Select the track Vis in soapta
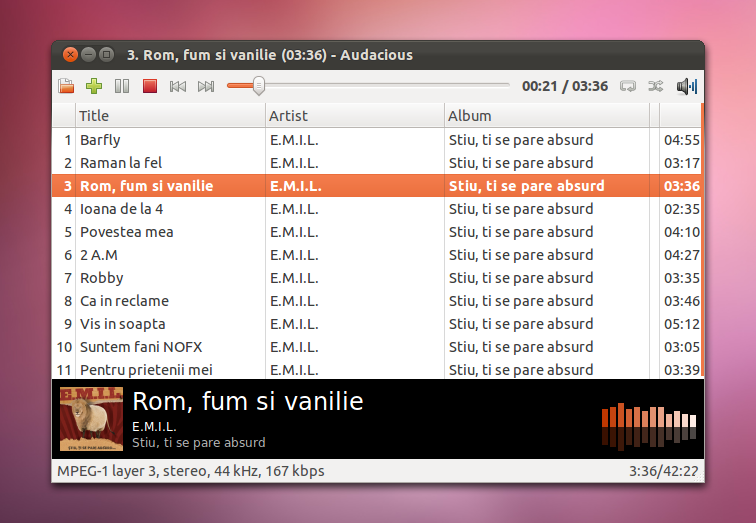Screen dimensions: 756x523 pos(376,324)
